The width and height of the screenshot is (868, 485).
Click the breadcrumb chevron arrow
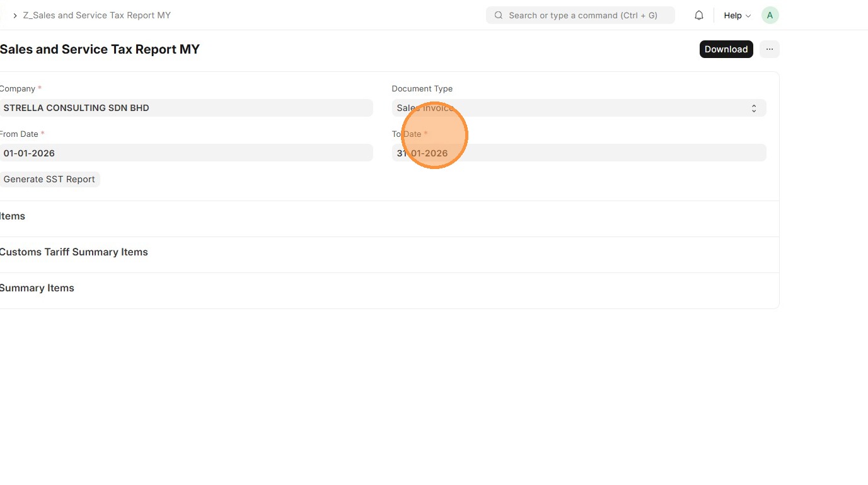coord(15,15)
